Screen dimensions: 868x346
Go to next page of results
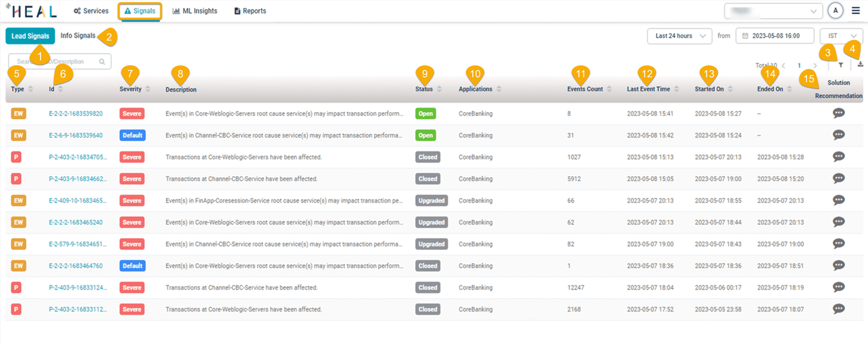point(815,65)
